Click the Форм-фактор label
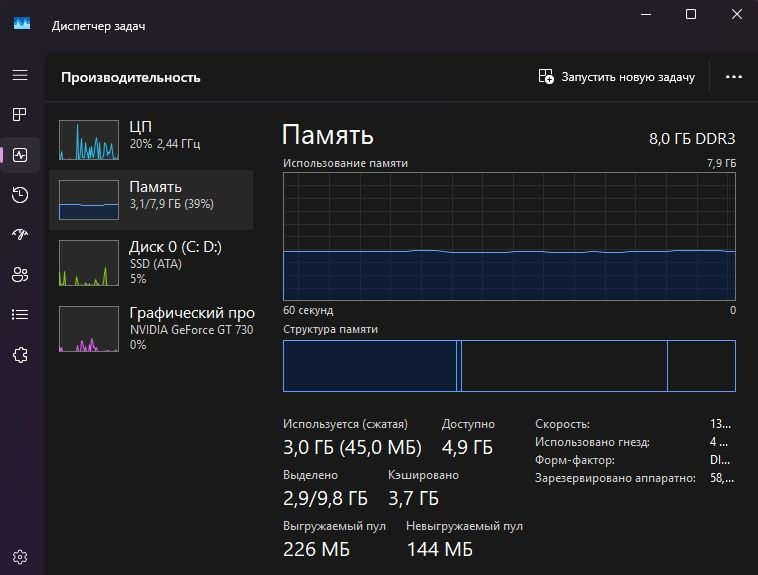This screenshot has height=575, width=758. click(x=574, y=460)
